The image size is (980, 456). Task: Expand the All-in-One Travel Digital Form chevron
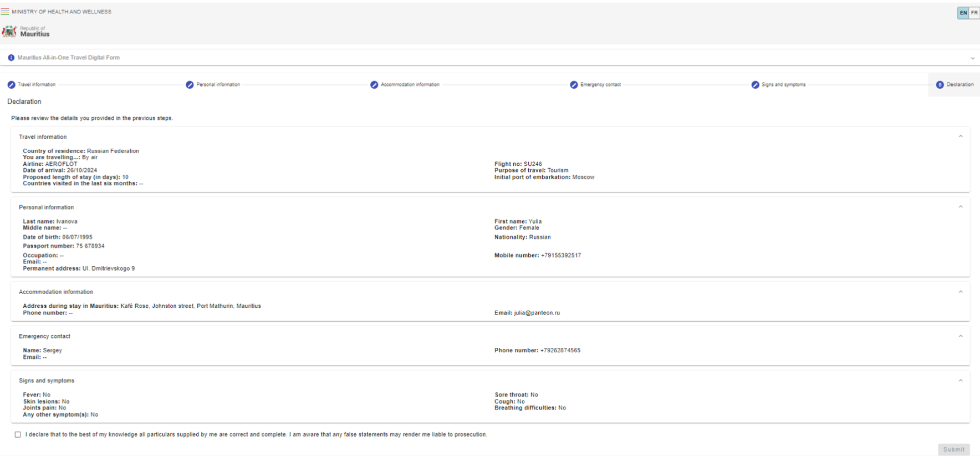tap(972, 58)
